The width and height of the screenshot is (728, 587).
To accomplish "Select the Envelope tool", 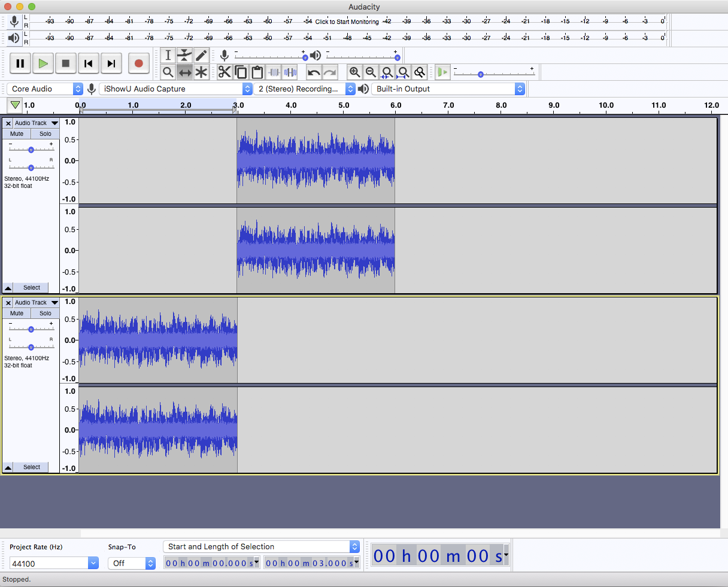I will [184, 55].
